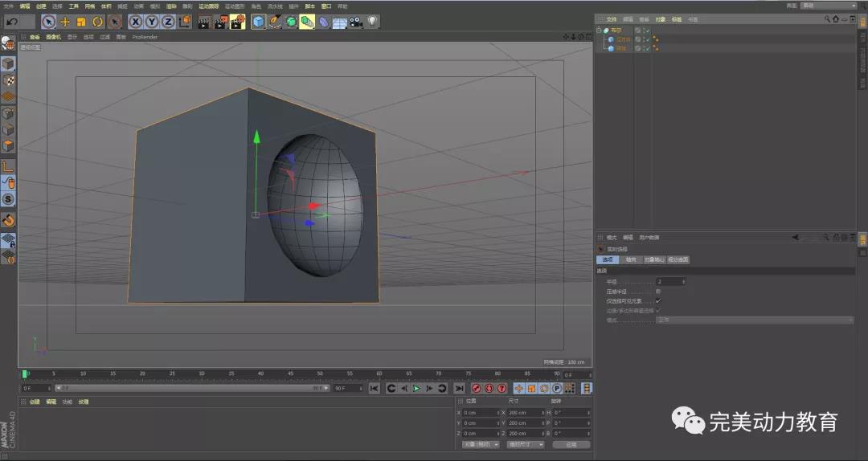Toggle 仅选择可见元素 checkbox

coord(658,300)
